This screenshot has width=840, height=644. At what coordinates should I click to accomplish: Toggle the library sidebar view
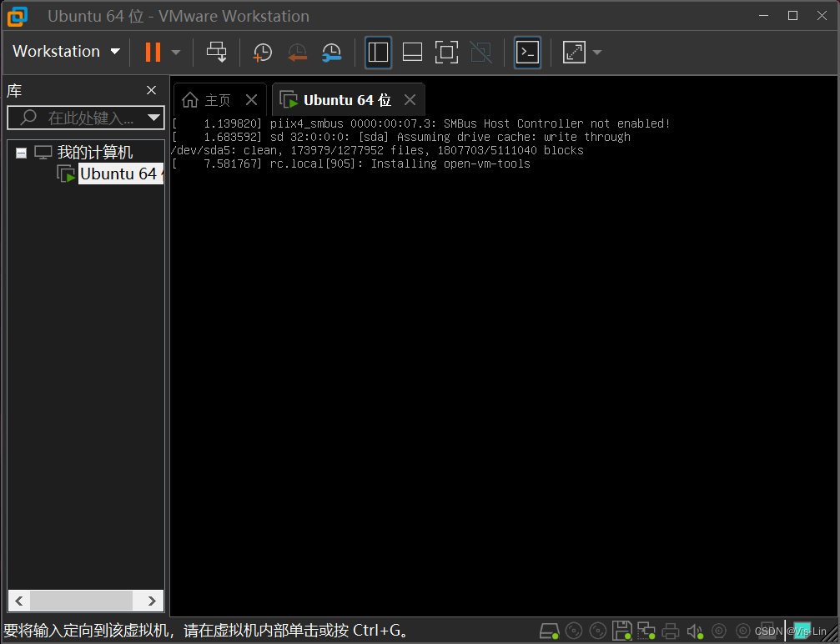click(378, 53)
